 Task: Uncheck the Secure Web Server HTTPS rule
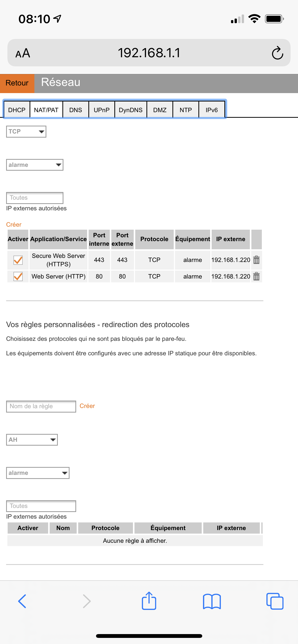click(18, 260)
